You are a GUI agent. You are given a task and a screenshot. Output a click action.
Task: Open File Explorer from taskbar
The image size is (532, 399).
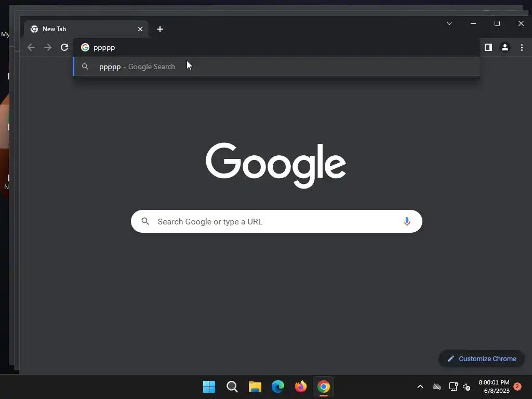(x=255, y=387)
